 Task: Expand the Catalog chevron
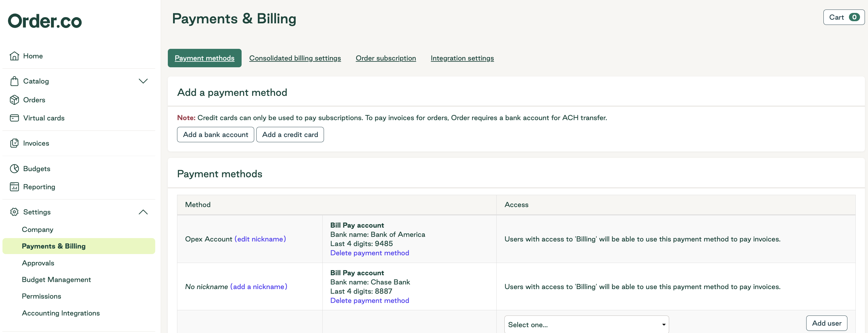(143, 81)
